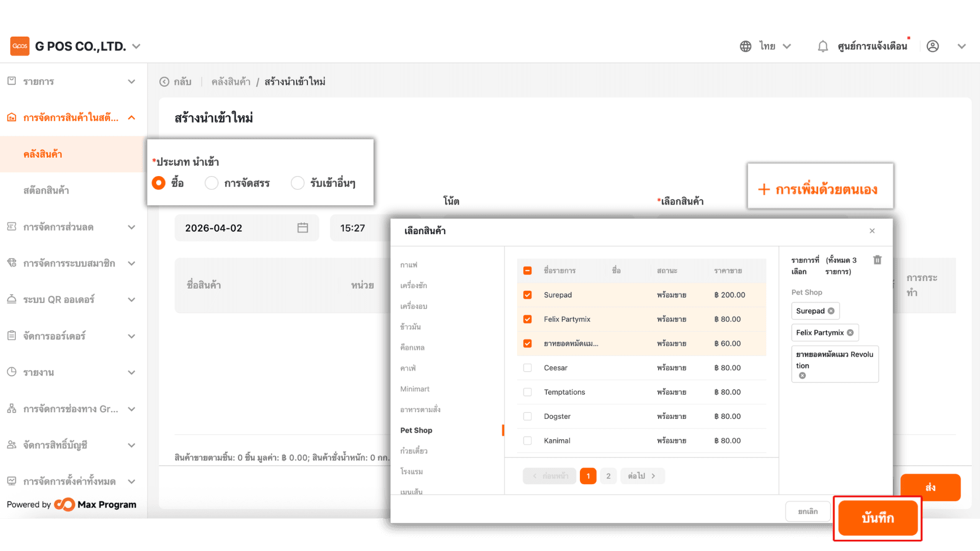Click the orange บันทึก save button
The width and height of the screenshot is (980, 551).
click(x=877, y=518)
